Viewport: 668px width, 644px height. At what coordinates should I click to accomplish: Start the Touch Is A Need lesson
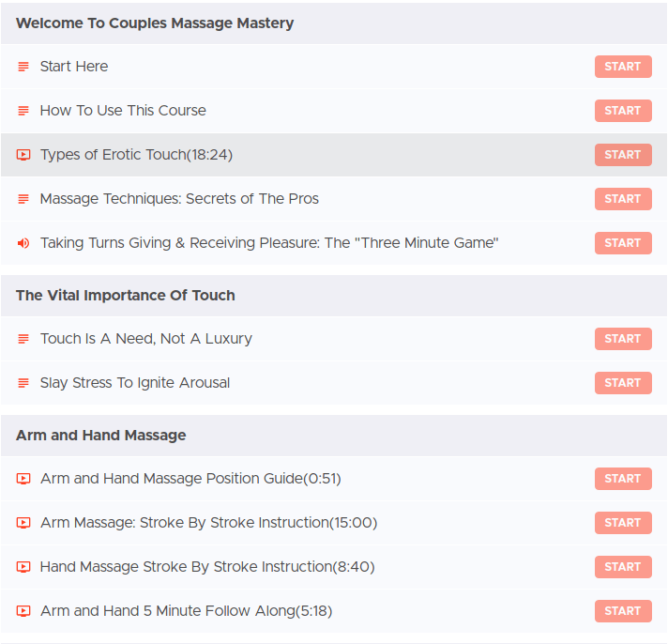point(622,339)
